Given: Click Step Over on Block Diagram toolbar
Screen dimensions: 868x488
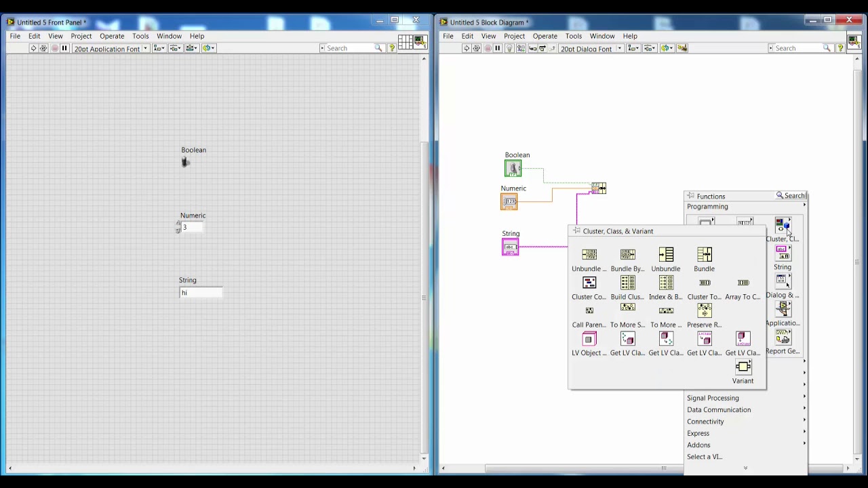Looking at the screenshot, I should coord(542,48).
